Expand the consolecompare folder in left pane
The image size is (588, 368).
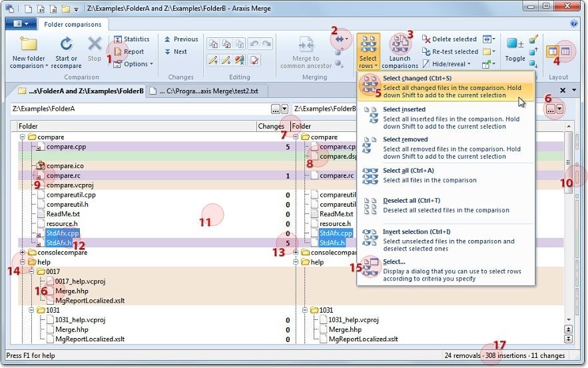[x=23, y=253]
